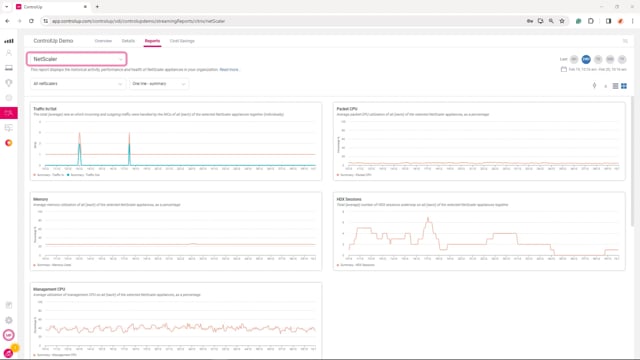Image resolution: width=640 pixels, height=360 pixels.
Task: Select the first Last time range circle
Action: click(574, 59)
